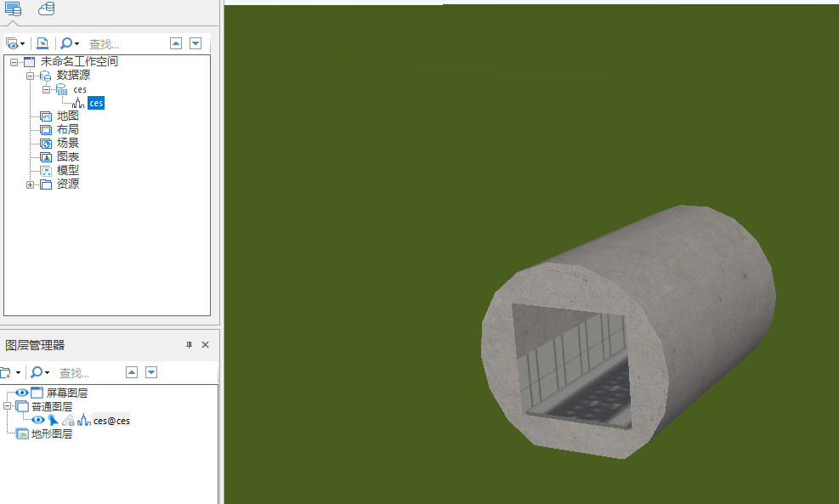The image size is (839, 504).
Task: Click the 地形图层 terrain icon
Action: pyautogui.click(x=22, y=434)
